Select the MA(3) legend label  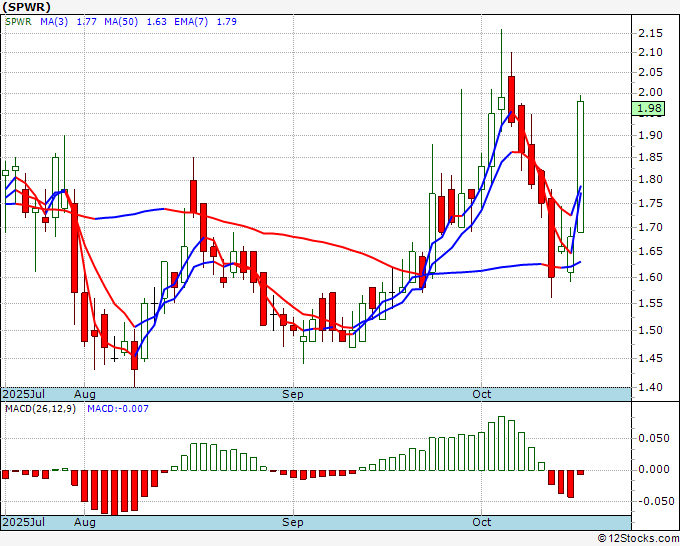54,21
